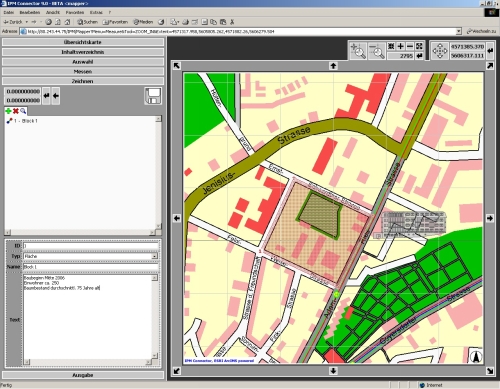Click the X coordinate field 4571385.370
This screenshot has width=500, height=389.
coord(467,47)
